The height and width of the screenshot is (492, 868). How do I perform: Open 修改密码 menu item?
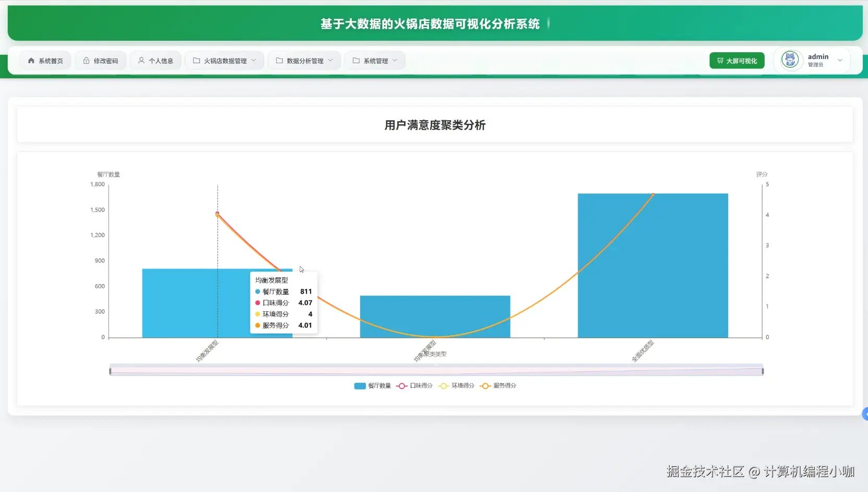tap(101, 61)
